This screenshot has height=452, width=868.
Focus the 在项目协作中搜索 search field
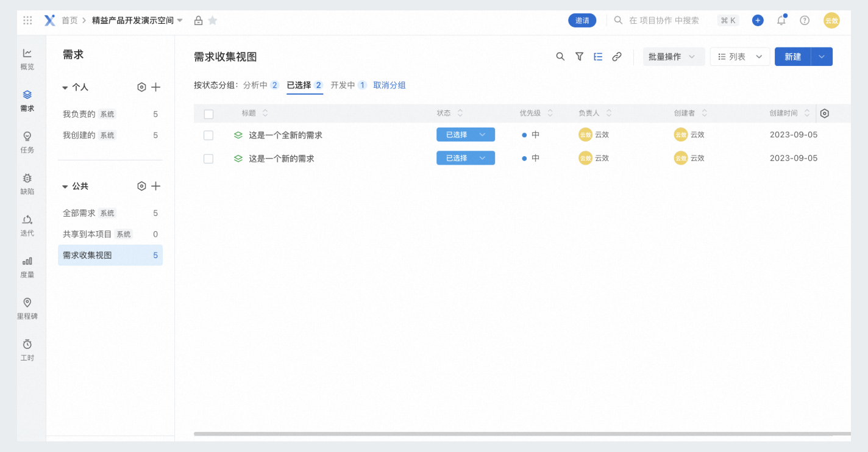663,20
